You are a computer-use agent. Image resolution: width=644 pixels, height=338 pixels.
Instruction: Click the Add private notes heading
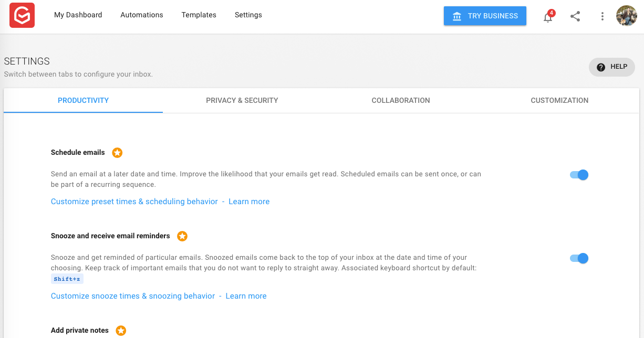(x=80, y=331)
